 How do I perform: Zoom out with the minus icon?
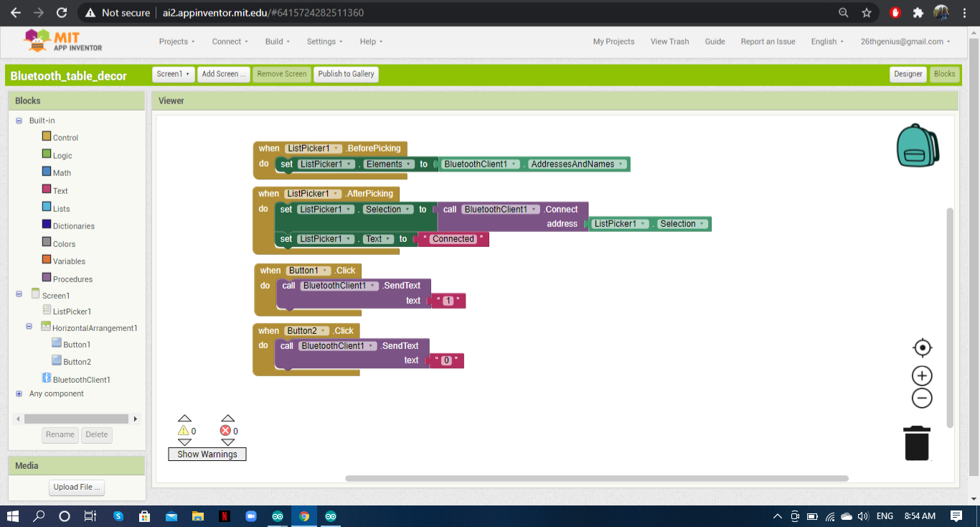922,398
